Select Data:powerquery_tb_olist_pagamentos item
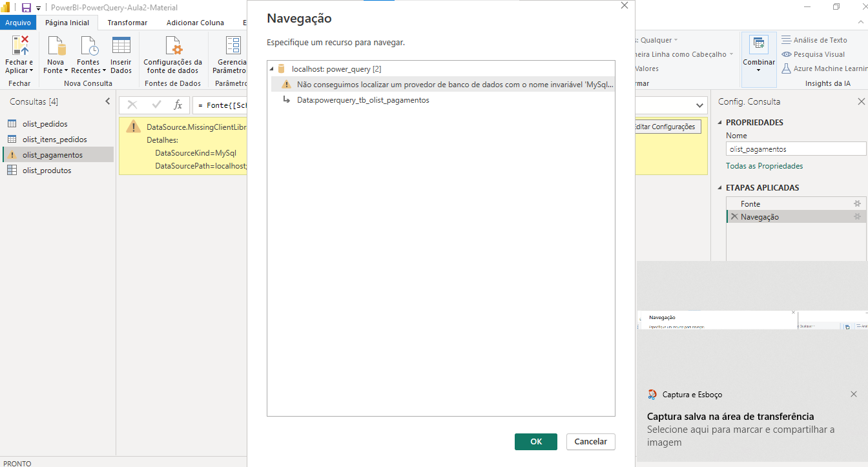 363,100
